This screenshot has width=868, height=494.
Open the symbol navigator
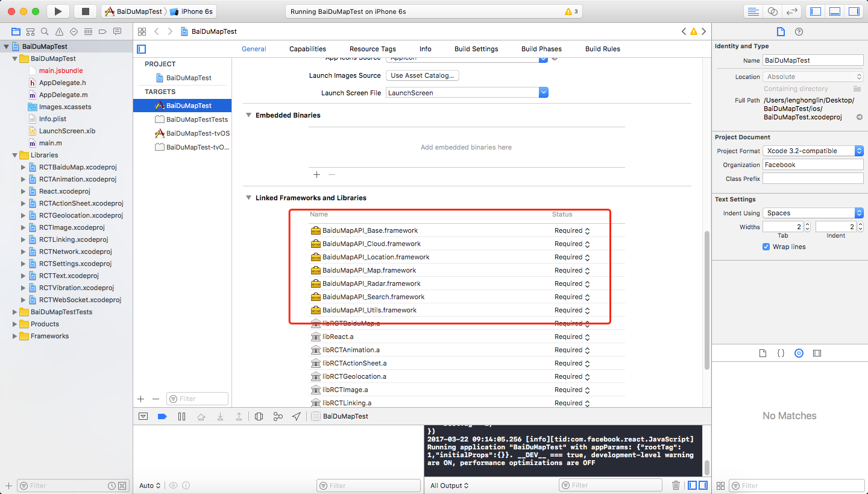tap(31, 31)
